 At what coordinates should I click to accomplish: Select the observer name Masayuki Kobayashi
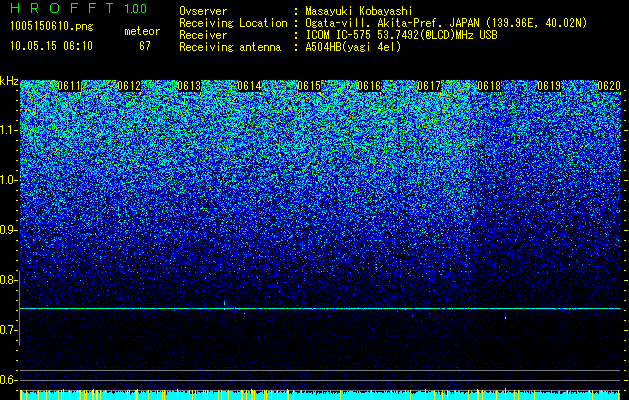coord(359,11)
